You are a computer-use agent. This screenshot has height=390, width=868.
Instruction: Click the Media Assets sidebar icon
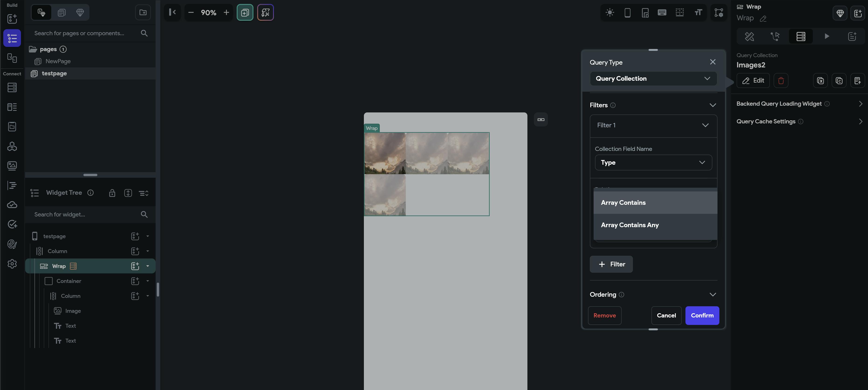[x=12, y=166]
